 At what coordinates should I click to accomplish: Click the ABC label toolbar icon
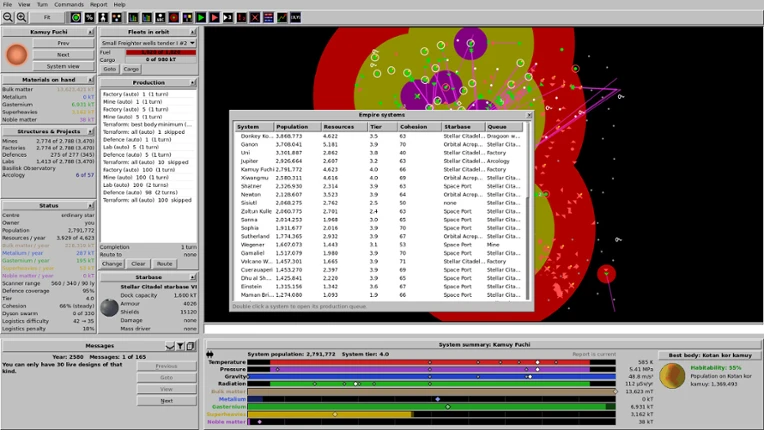(x=160, y=18)
